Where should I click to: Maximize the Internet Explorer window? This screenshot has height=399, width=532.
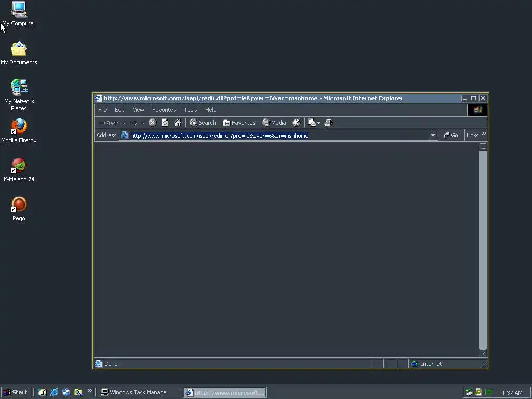(474, 98)
